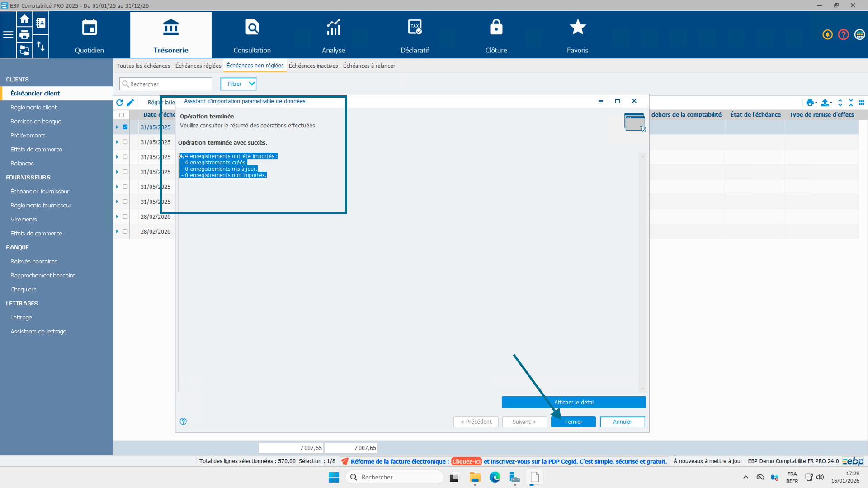The width and height of the screenshot is (868, 488).
Task: Open the contacts address book icon
Action: pyautogui.click(x=41, y=23)
